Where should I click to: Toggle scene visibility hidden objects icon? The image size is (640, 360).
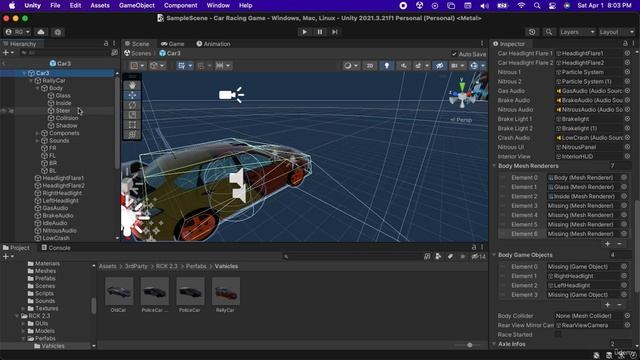pyautogui.click(x=440, y=65)
